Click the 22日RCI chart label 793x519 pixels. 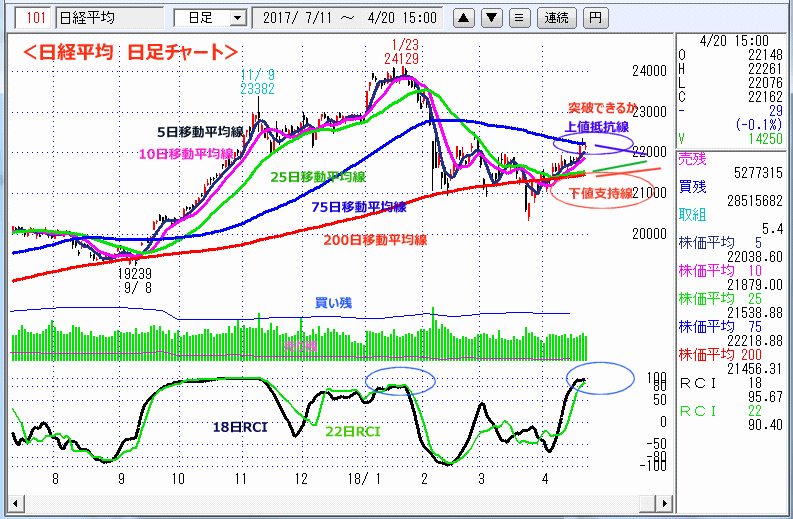coord(353,431)
